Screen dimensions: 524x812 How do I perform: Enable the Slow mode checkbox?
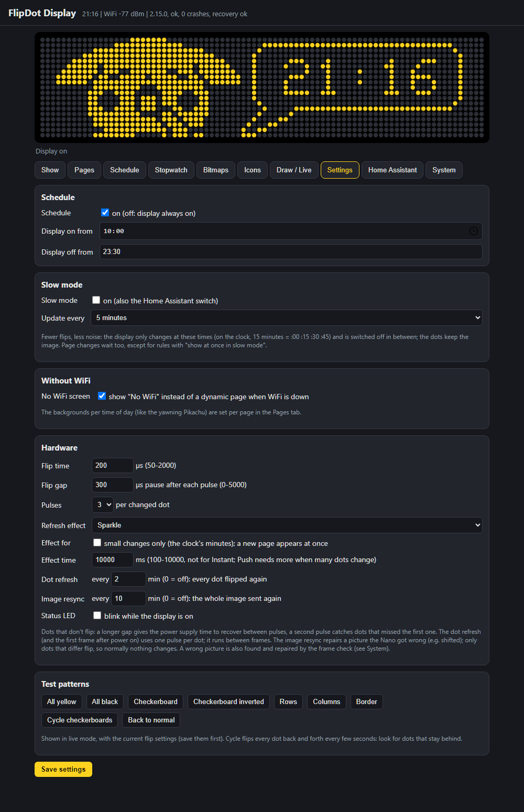tap(96, 300)
